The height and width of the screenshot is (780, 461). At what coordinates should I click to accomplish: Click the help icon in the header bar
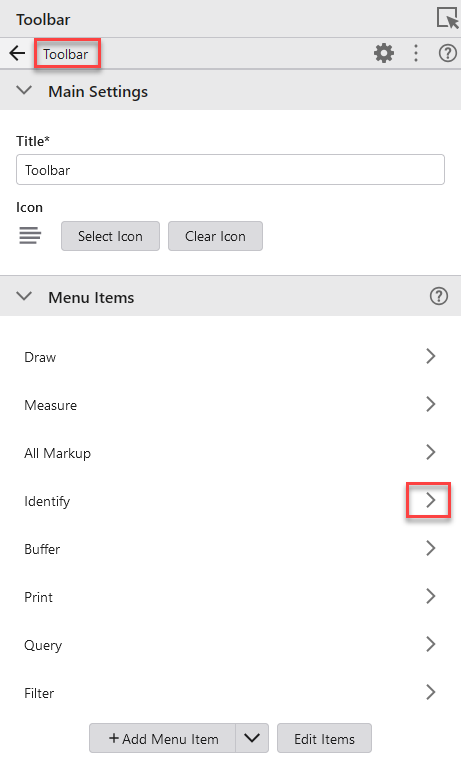click(x=448, y=53)
